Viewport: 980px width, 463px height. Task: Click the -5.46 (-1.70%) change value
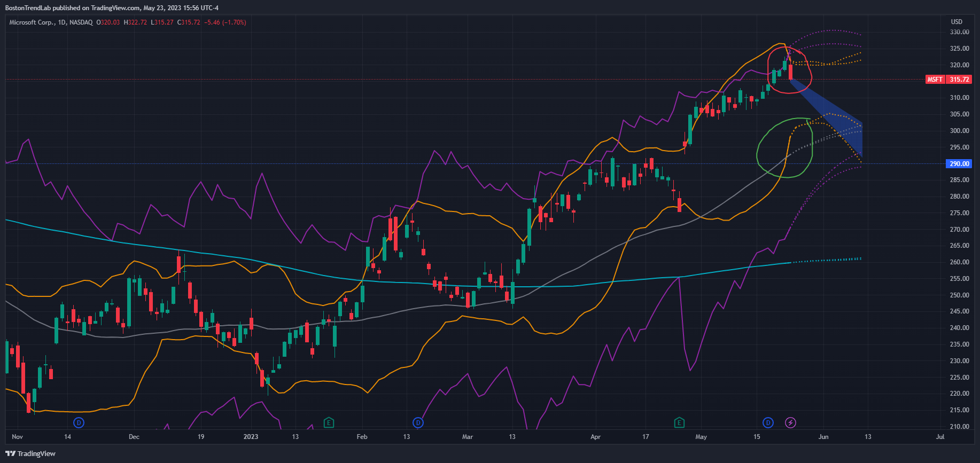[x=225, y=22]
